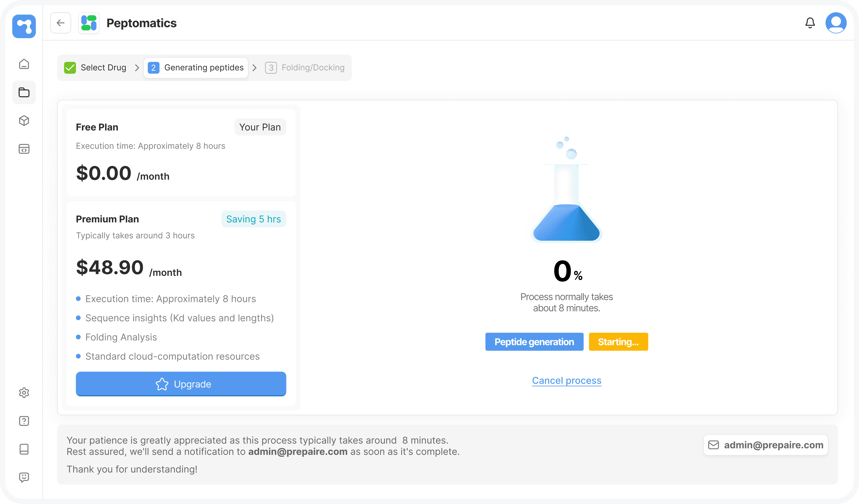Click the Cancel process link
859x504 pixels.
tap(567, 380)
